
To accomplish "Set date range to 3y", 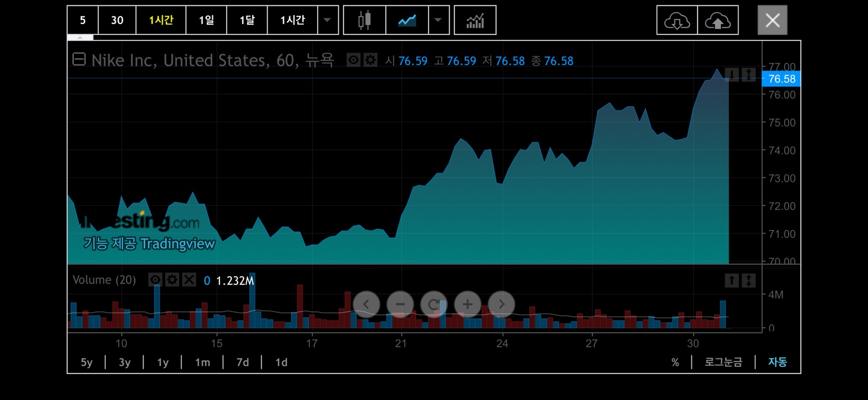I will (125, 362).
